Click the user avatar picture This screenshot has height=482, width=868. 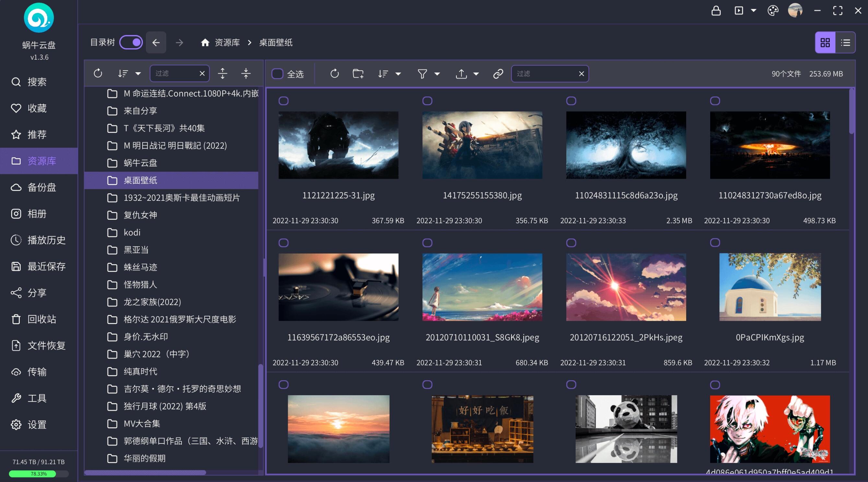tap(795, 10)
